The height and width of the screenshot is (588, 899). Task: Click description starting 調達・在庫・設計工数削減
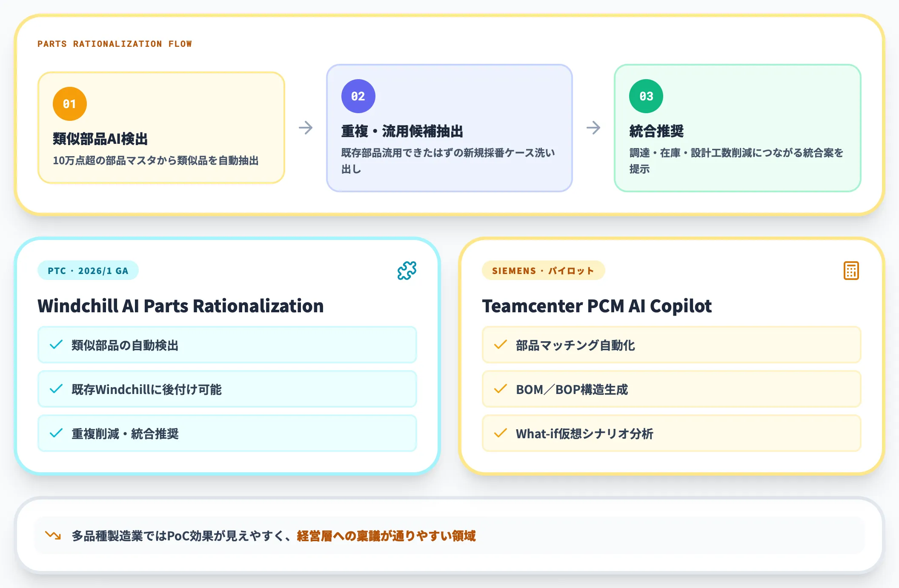click(736, 161)
